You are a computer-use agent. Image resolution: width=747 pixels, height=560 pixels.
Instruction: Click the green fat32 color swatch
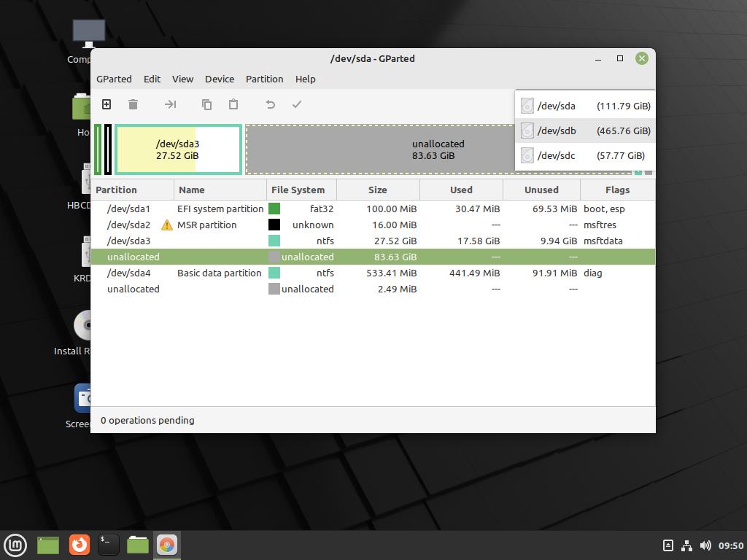(274, 209)
